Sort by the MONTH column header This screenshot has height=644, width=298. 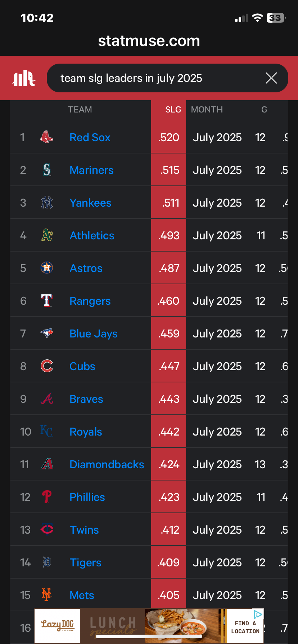tap(207, 110)
